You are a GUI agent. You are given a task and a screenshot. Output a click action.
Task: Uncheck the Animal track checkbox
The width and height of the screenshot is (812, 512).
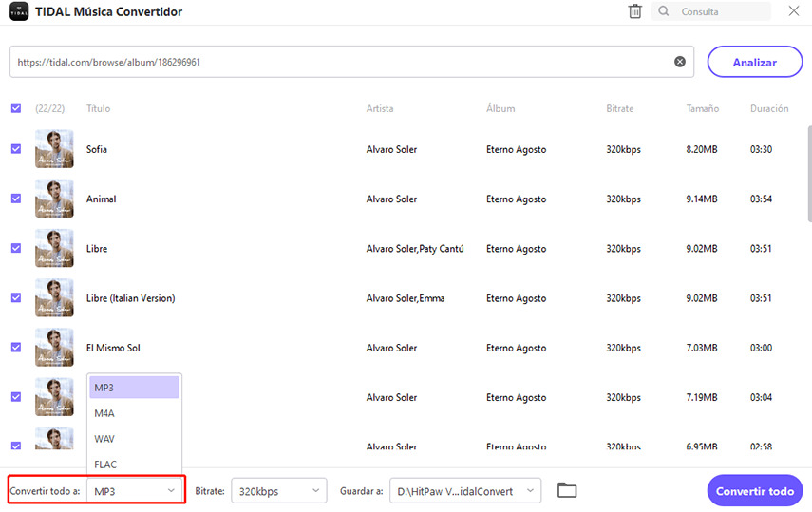click(16, 199)
